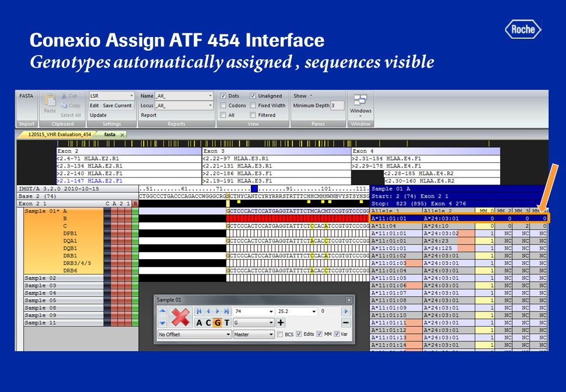This screenshot has width=566, height=392.
Task: Toggle the Unaligned checkbox
Action: (253, 96)
